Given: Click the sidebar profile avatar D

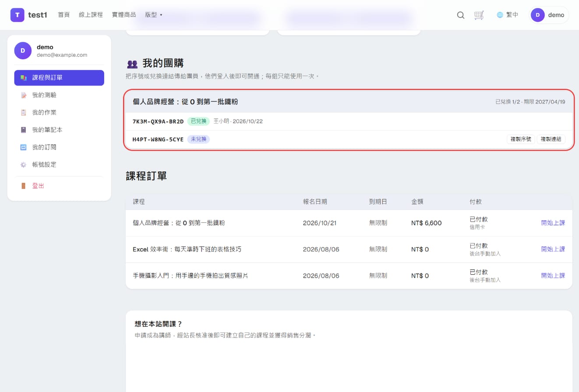Looking at the screenshot, I should coord(23,51).
